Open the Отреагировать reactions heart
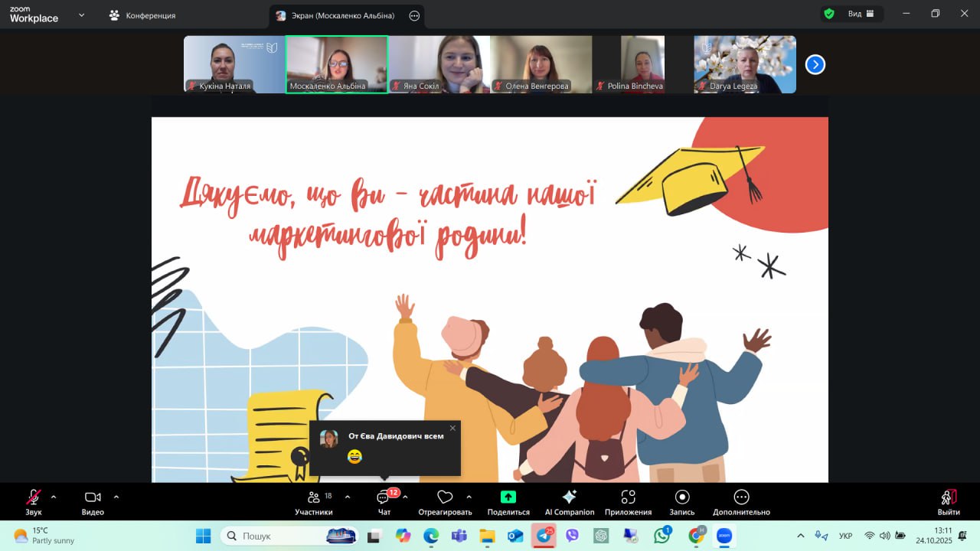Viewport: 980px width, 551px height. (x=445, y=502)
